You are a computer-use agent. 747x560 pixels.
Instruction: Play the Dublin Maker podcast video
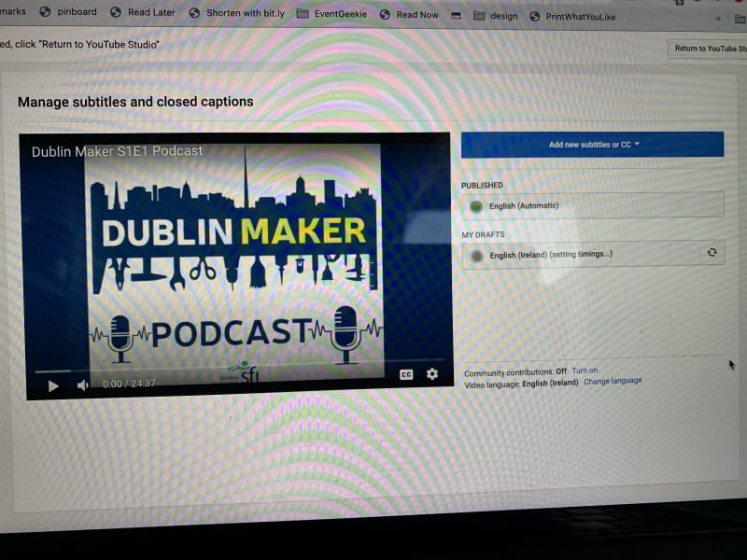[53, 385]
